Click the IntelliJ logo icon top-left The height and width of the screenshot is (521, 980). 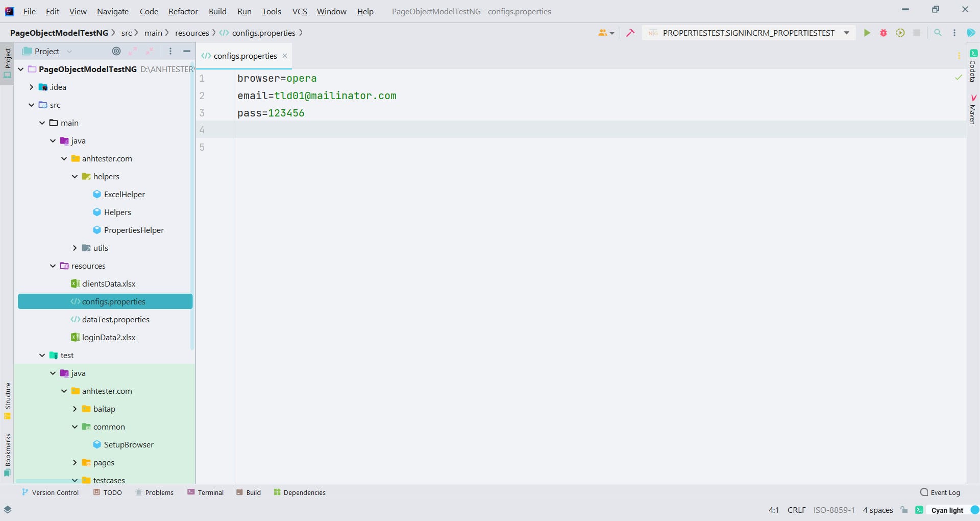pyautogui.click(x=9, y=11)
